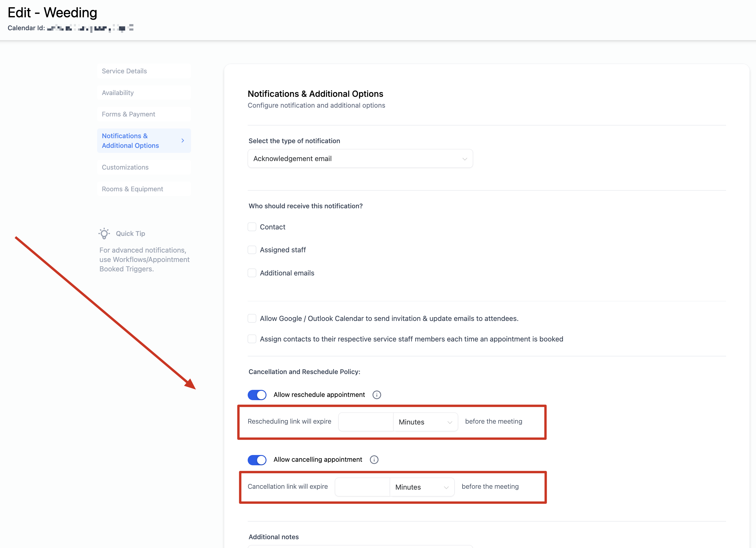This screenshot has height=548, width=756.
Task: Check assign contacts to service staff option
Action: pos(252,339)
